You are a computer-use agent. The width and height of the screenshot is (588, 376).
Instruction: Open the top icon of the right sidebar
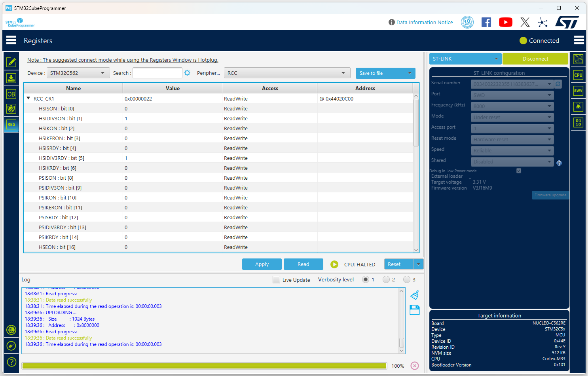tap(578, 59)
